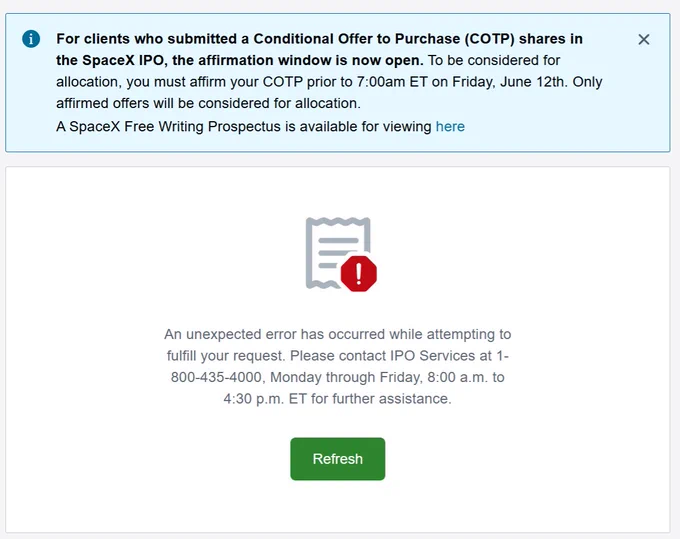Click the green Refresh button
Screen dimensions: 680x539
pos(337,459)
